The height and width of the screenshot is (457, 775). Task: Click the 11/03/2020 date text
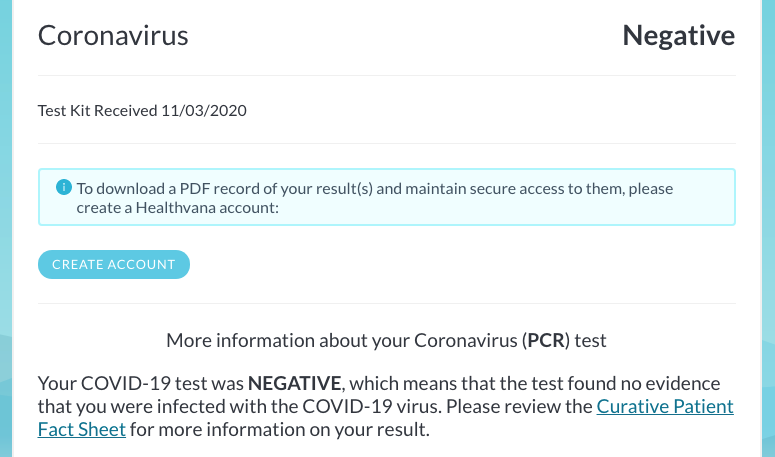204,110
